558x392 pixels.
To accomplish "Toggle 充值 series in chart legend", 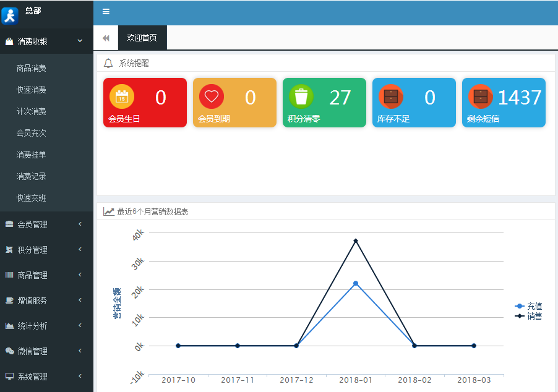I will click(x=529, y=306).
